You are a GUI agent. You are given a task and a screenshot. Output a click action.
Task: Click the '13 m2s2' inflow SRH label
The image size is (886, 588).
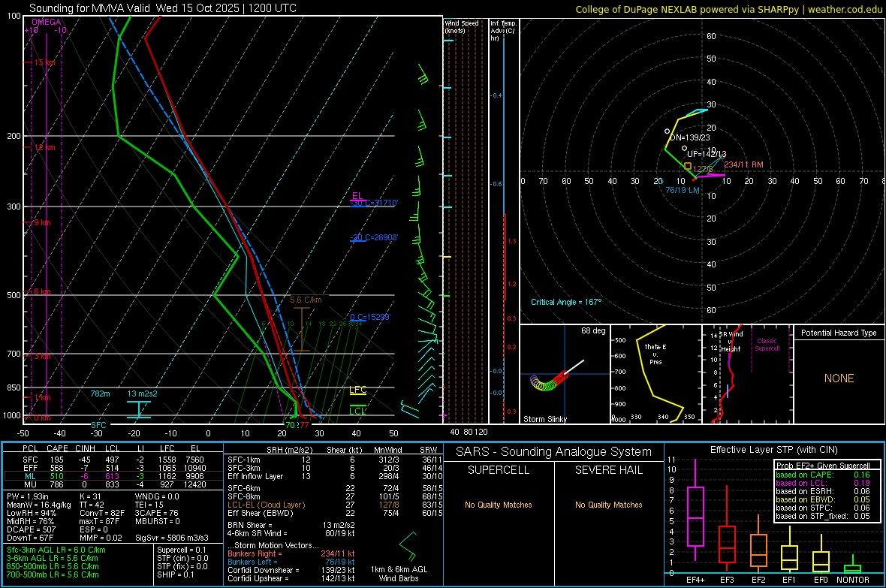pos(143,394)
